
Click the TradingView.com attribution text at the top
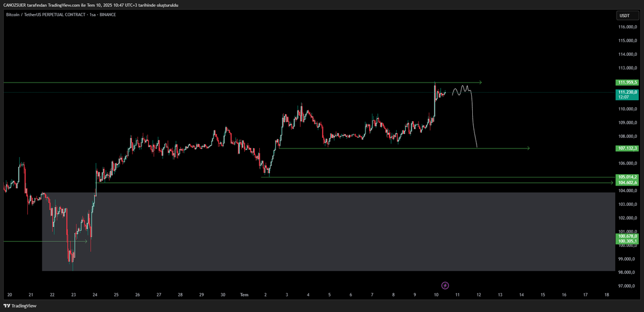[x=62, y=4]
